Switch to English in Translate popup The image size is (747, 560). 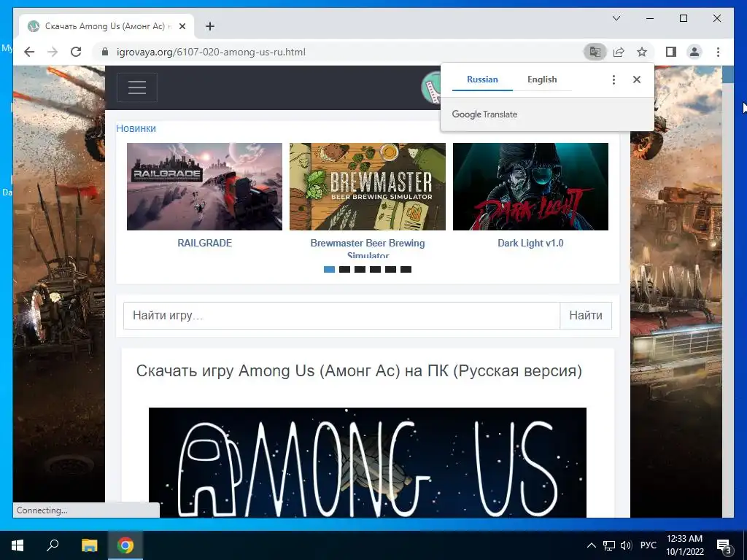click(542, 79)
